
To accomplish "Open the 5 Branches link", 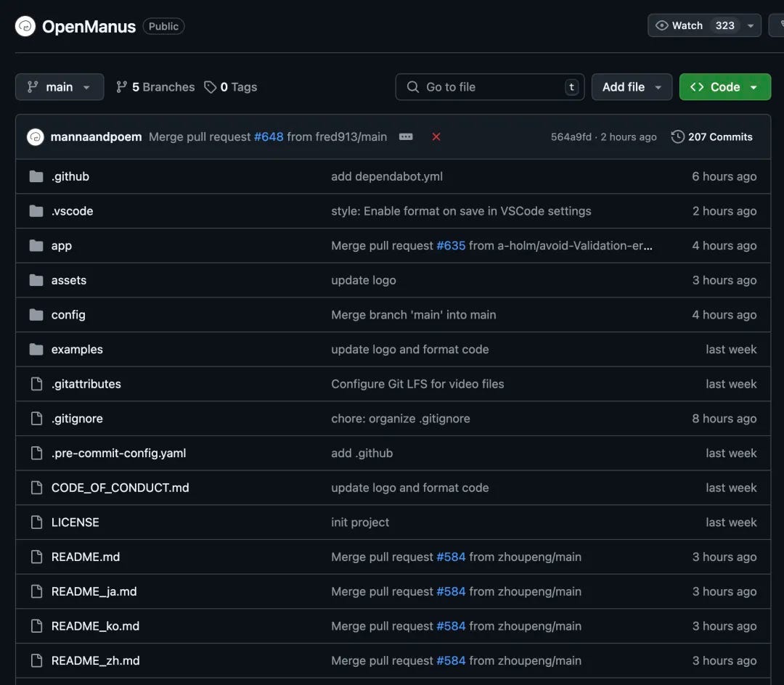I will click(x=155, y=87).
